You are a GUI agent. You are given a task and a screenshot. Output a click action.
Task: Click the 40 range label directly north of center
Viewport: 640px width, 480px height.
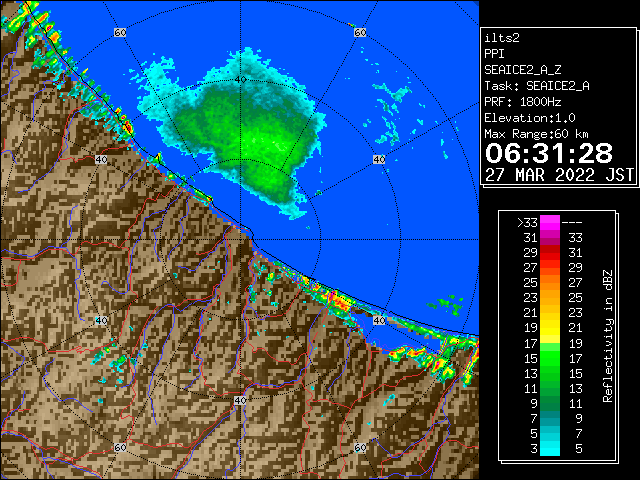[x=240, y=80]
